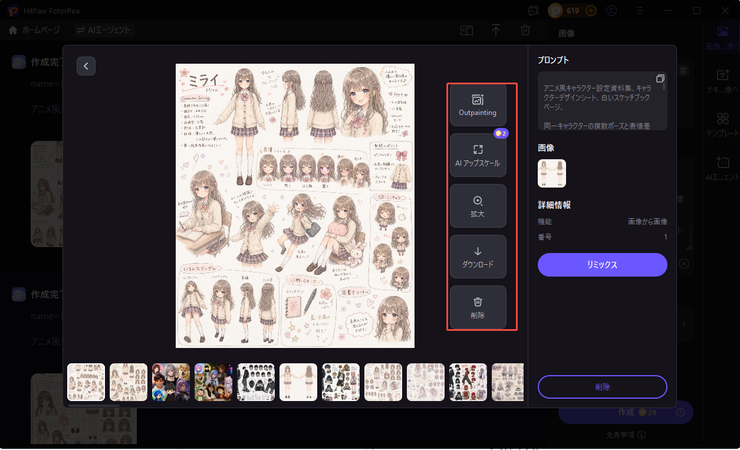This screenshot has height=450, width=740.
Task: Go to ホームページ
Action: [x=34, y=30]
